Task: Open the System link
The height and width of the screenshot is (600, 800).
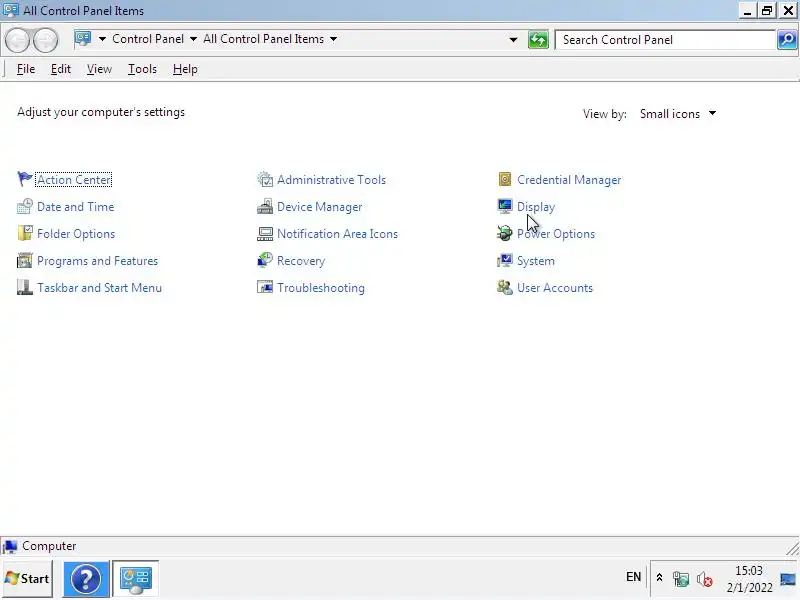Action: click(535, 261)
